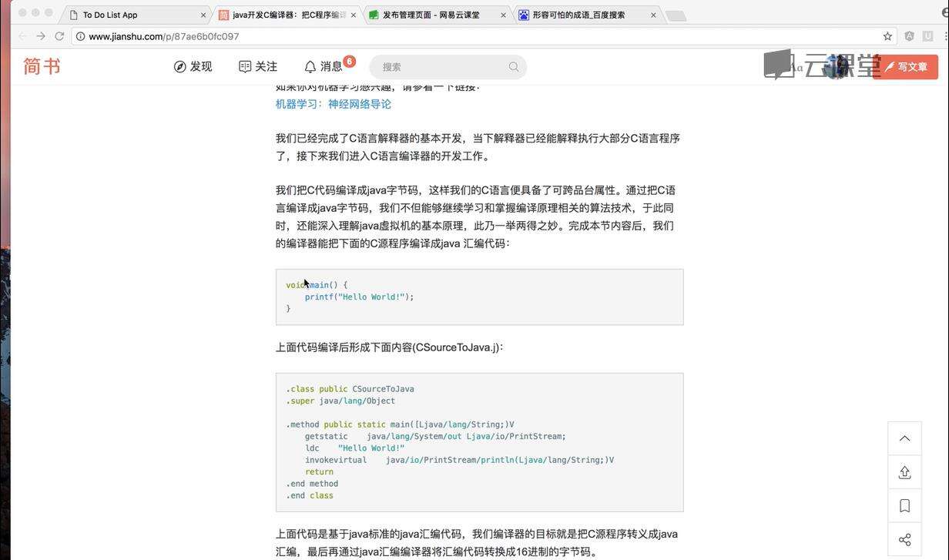Open the 关注 following page
Image resolution: width=949 pixels, height=560 pixels.
(x=258, y=67)
